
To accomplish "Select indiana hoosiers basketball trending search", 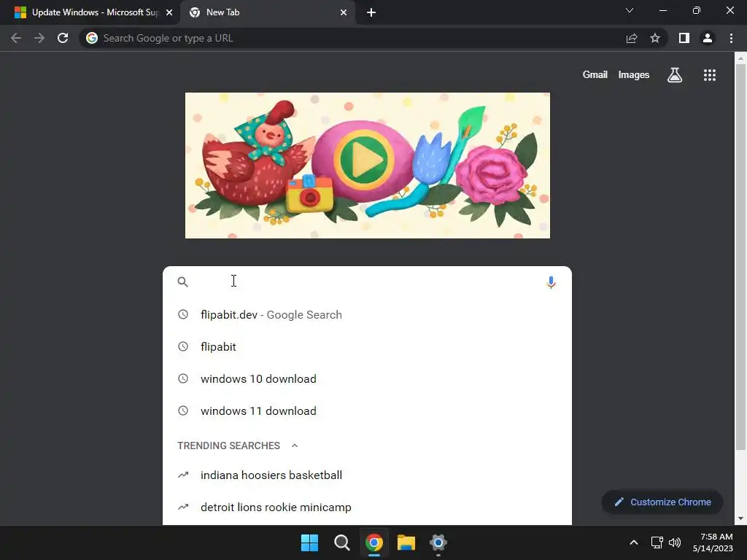I will point(367,475).
